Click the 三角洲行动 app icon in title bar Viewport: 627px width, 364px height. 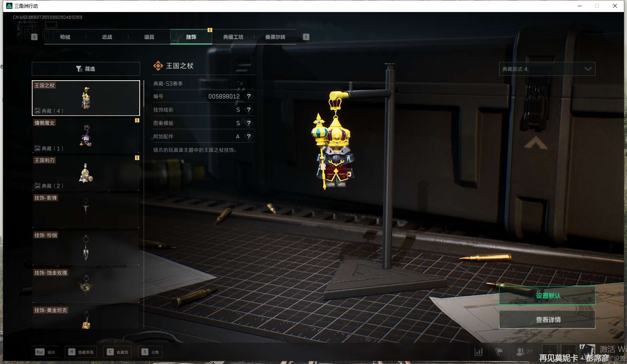click(x=9, y=6)
